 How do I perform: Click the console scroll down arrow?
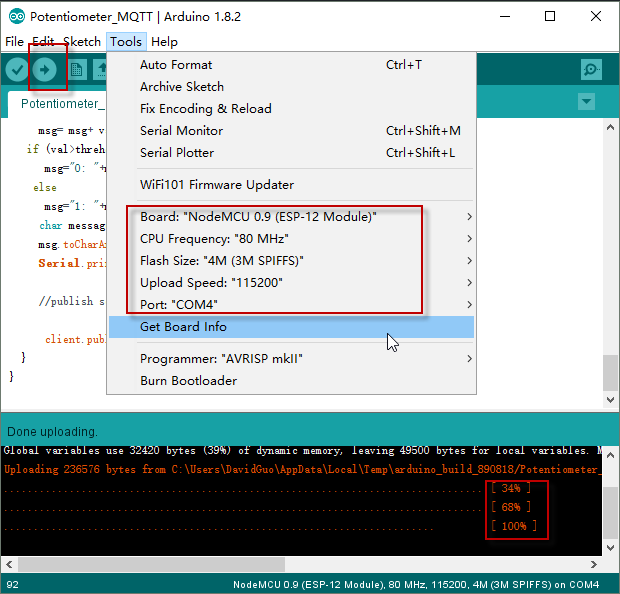pyautogui.click(x=611, y=548)
